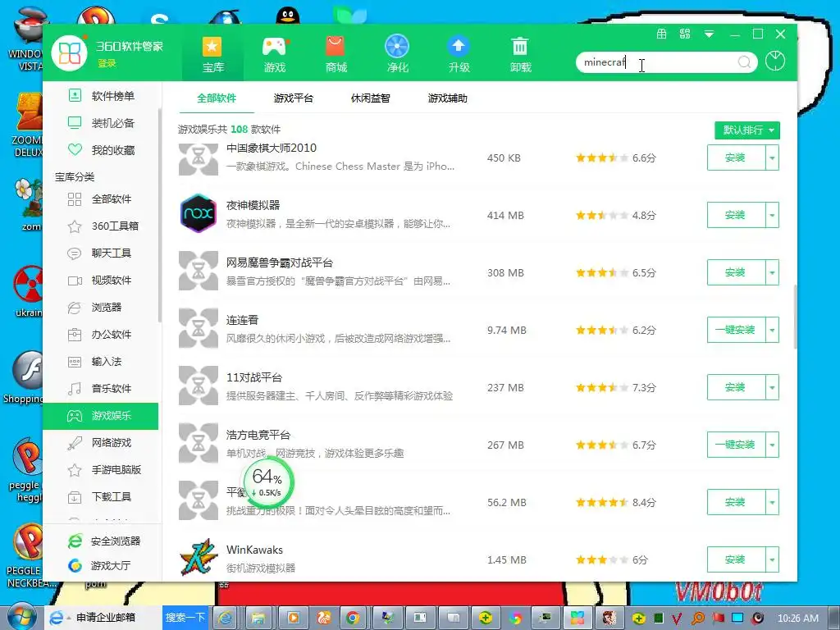Open 软件榜单 in the sidebar
Viewport: 840px width, 630px height.
point(102,96)
